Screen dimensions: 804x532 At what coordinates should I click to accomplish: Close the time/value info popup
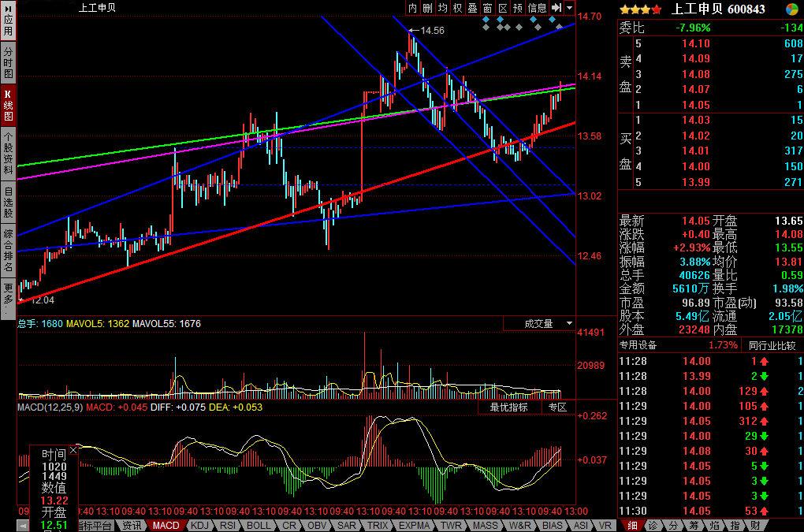(x=73, y=450)
